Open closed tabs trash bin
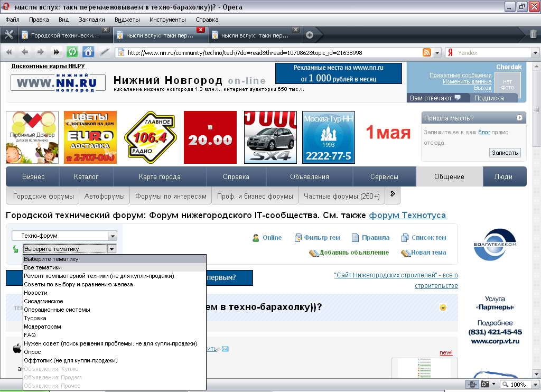541x392 pixels. pos(533,34)
